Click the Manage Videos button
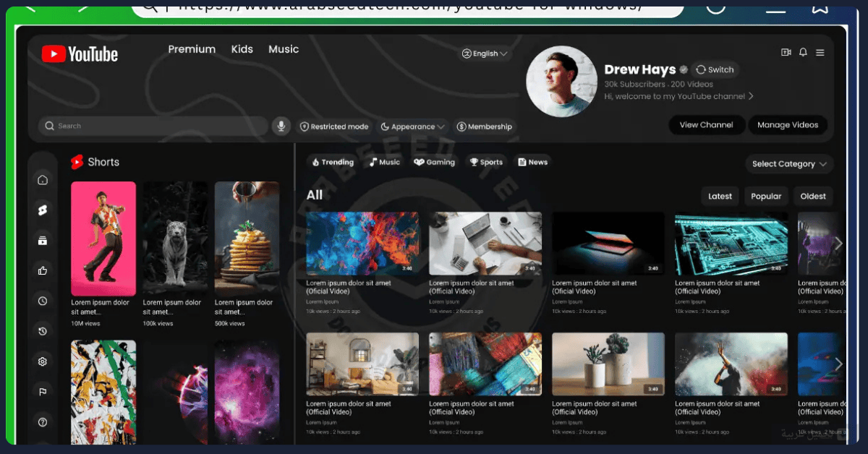Image resolution: width=868 pixels, height=454 pixels. pos(788,125)
